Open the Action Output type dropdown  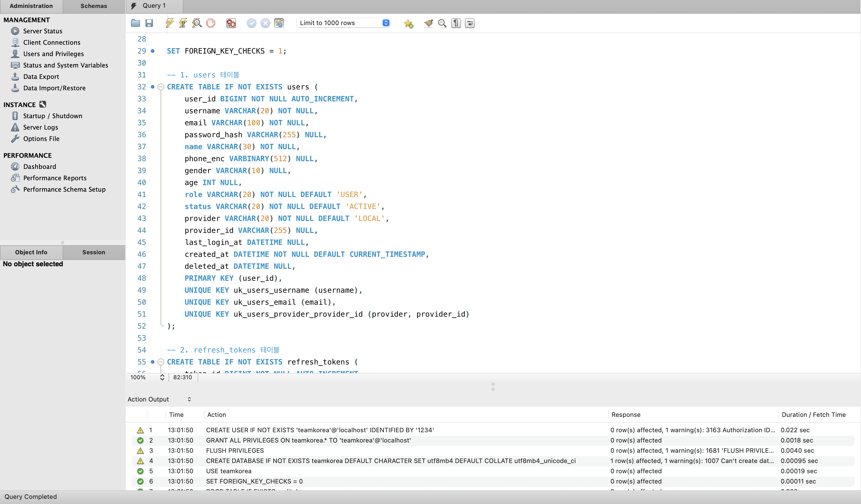click(x=159, y=399)
